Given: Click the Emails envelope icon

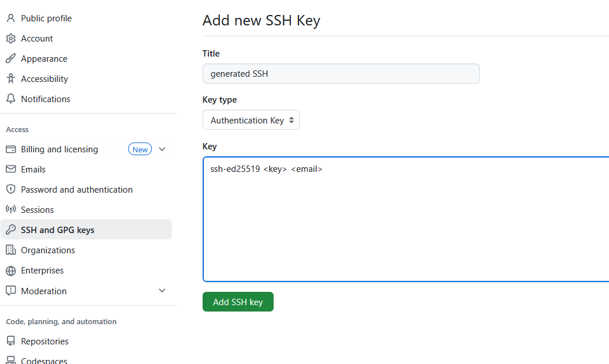Looking at the screenshot, I should coord(10,170).
